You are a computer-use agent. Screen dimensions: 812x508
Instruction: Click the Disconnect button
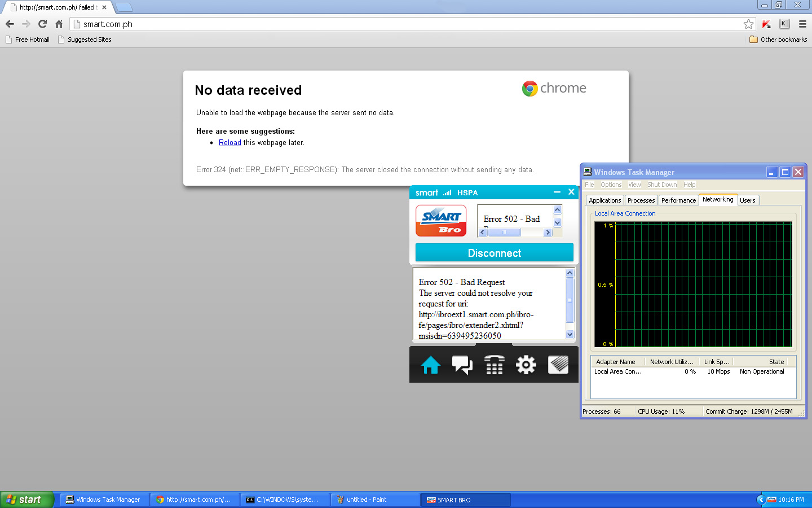(495, 253)
